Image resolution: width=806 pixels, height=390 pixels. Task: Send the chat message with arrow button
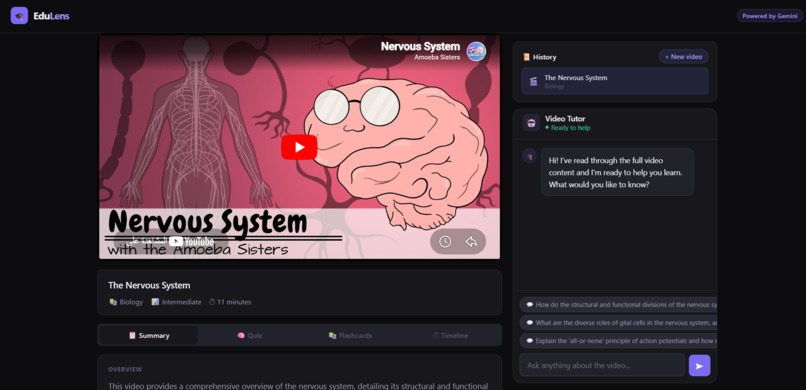click(699, 365)
